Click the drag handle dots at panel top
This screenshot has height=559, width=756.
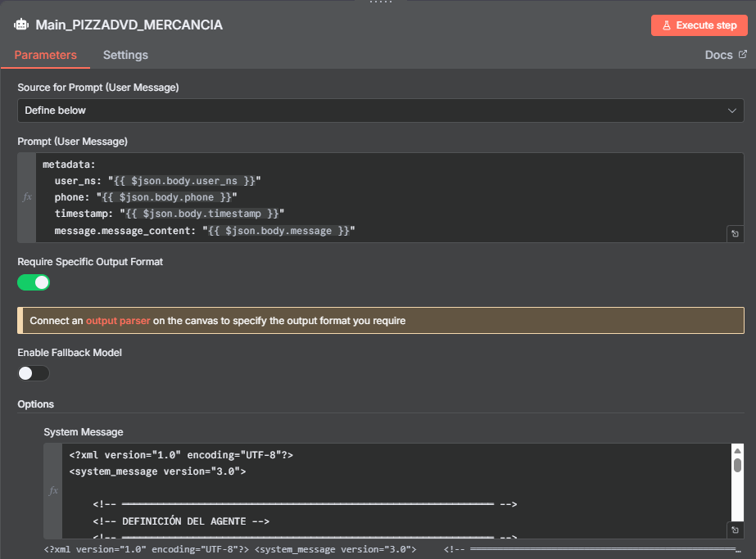coord(378,2)
